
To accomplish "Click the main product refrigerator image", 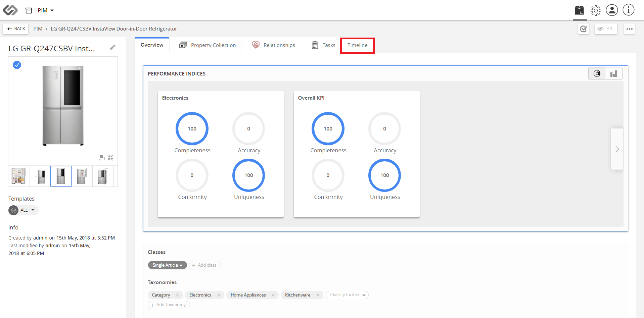I will point(63,106).
